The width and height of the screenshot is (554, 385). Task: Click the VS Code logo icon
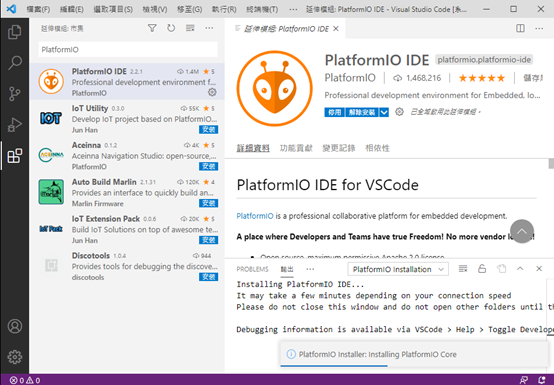pyautogui.click(x=11, y=9)
